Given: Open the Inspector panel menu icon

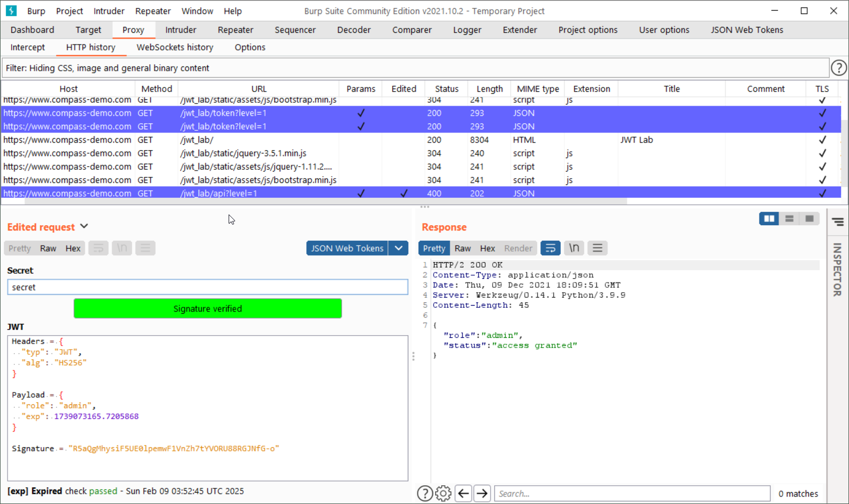Looking at the screenshot, I should [838, 222].
